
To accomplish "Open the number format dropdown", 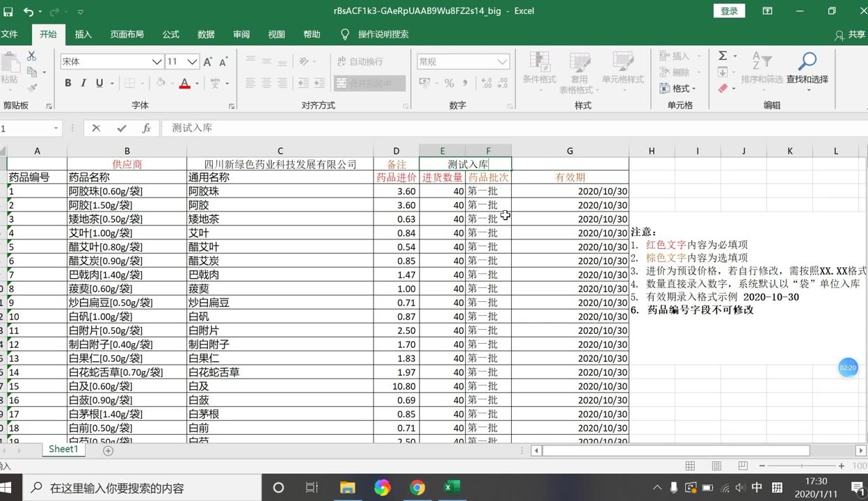I will 502,62.
